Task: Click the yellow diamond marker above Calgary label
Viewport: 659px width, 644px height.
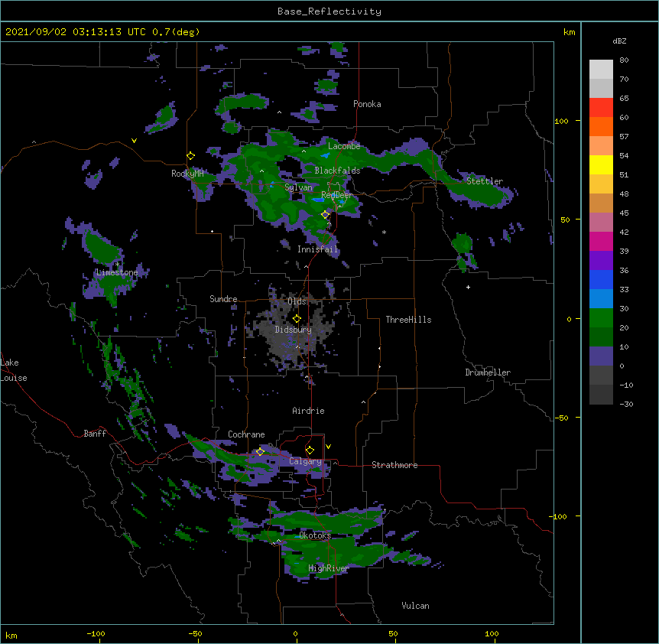Action: coord(310,450)
